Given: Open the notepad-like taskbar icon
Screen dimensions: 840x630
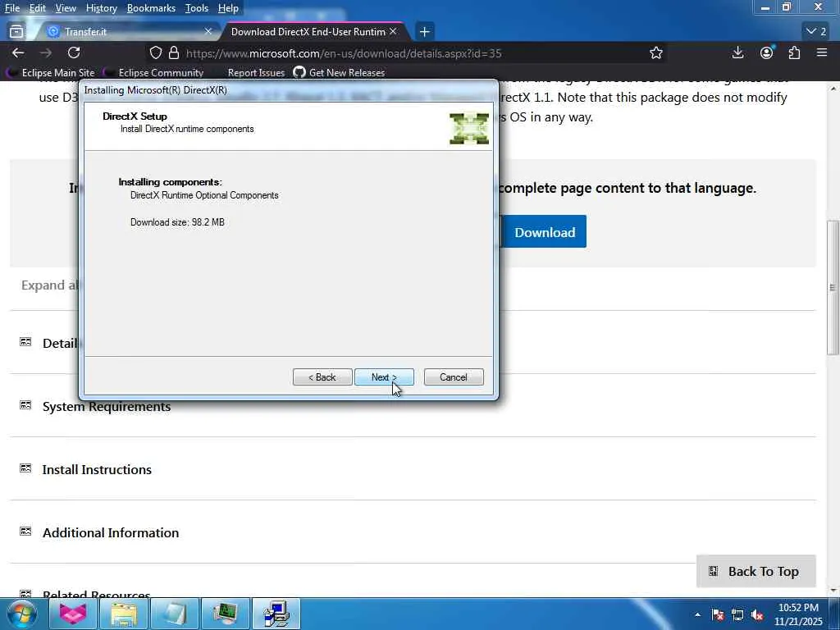Looking at the screenshot, I should [x=175, y=614].
